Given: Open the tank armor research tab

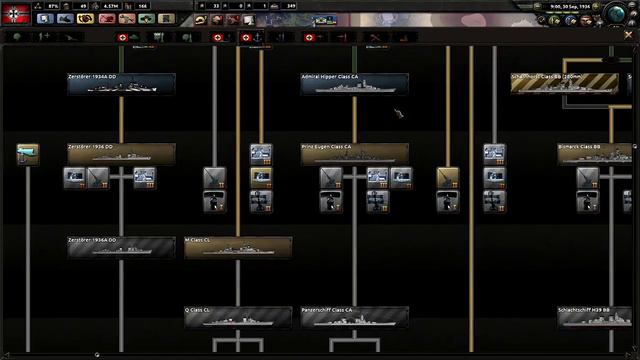Looking at the screenshot, I should coord(128,38).
